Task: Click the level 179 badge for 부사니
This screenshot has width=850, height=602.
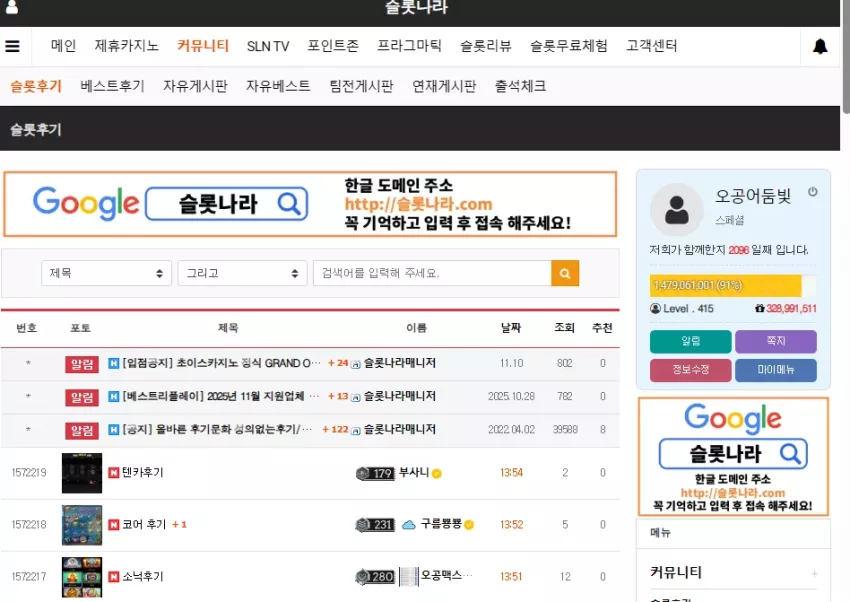Action: pyautogui.click(x=375, y=474)
